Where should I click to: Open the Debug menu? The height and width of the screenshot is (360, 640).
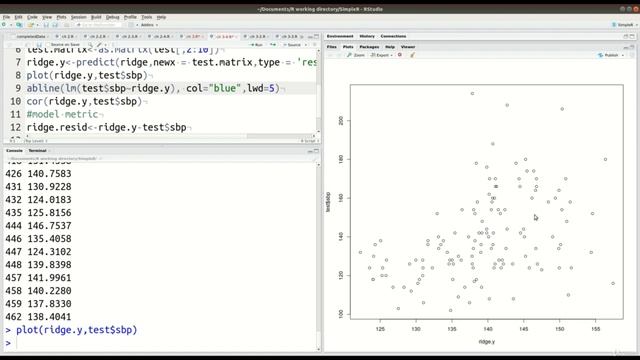[113, 17]
